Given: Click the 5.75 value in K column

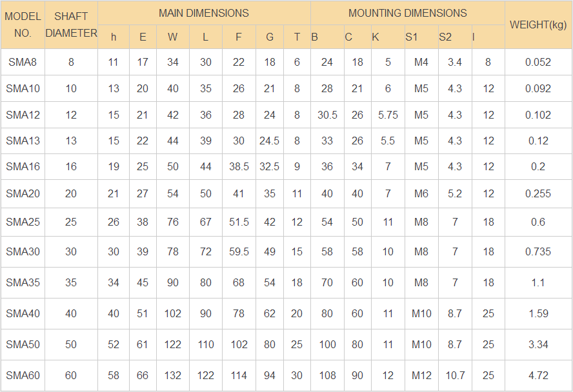Looking at the screenshot, I should [x=388, y=115].
